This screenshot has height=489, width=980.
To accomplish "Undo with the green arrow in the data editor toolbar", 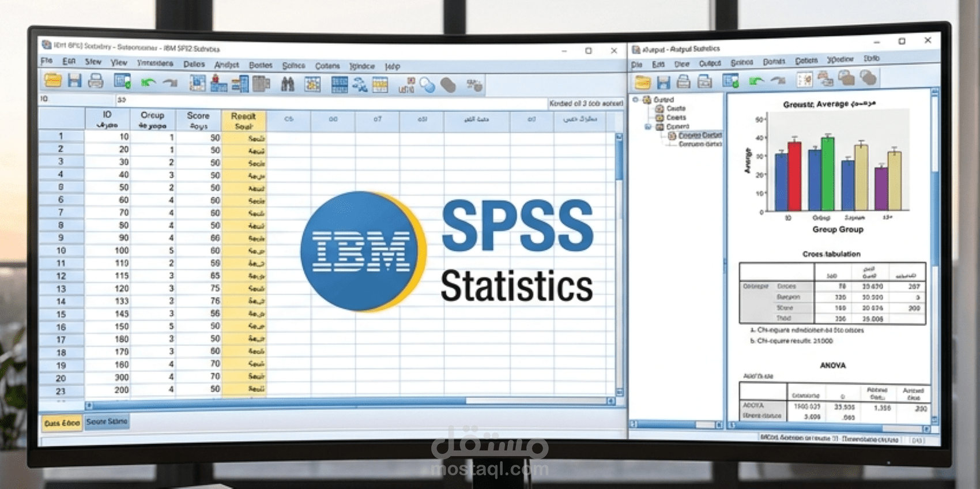I will [x=148, y=83].
